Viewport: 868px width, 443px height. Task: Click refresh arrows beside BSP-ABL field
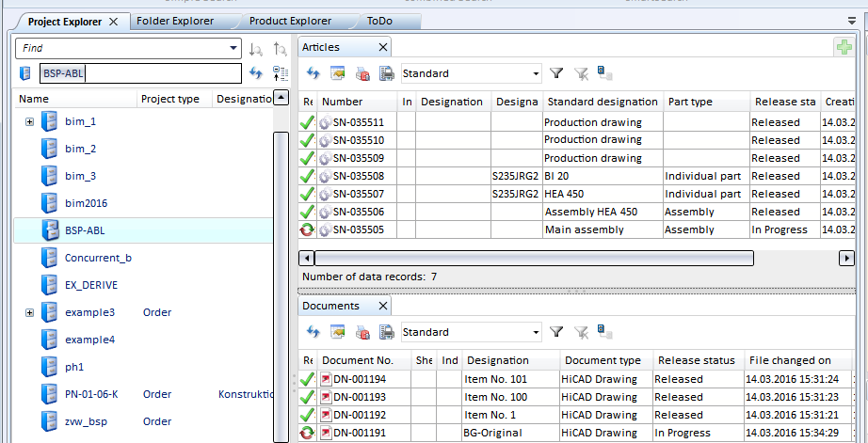click(255, 73)
